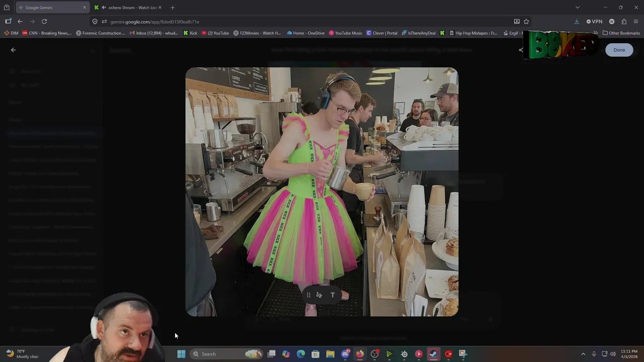Viewport: 644px width, 362px height.
Task: Open the generated coffee shop image
Action: [322, 192]
